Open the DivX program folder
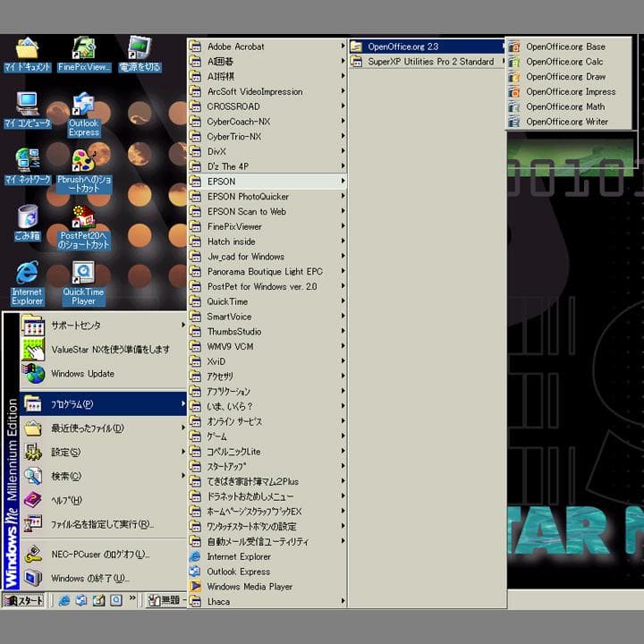The width and height of the screenshot is (644, 644). point(267,151)
